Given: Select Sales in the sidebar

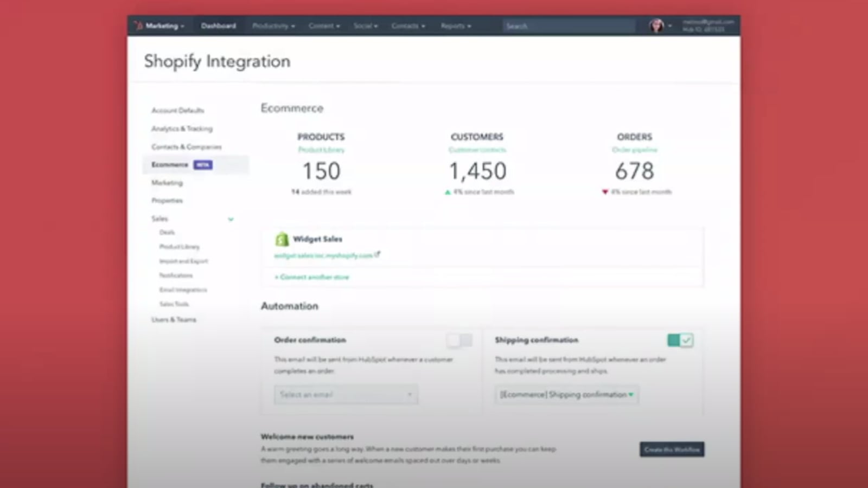Looking at the screenshot, I should [159, 219].
